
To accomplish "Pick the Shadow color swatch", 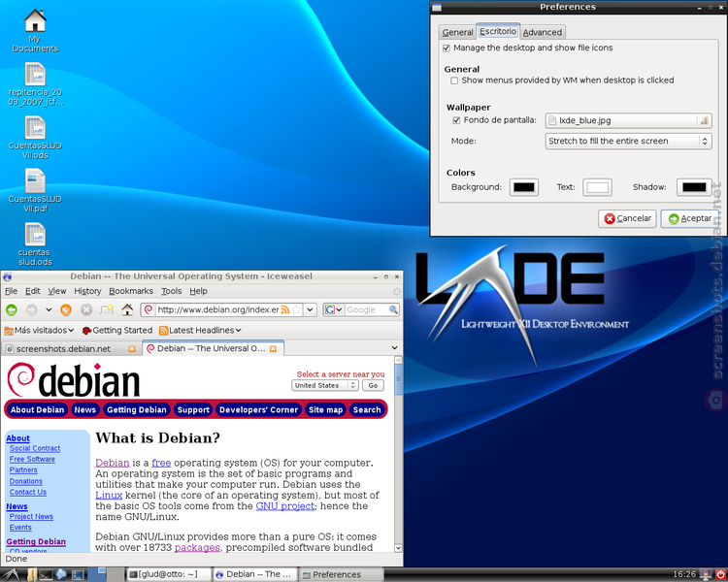I will coord(694,187).
